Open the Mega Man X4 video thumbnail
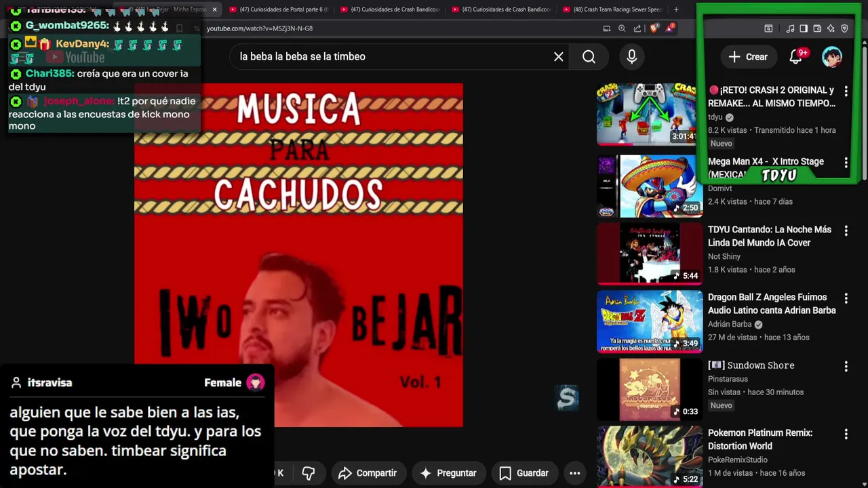Screen dimensions: 868x488 (x=650, y=186)
